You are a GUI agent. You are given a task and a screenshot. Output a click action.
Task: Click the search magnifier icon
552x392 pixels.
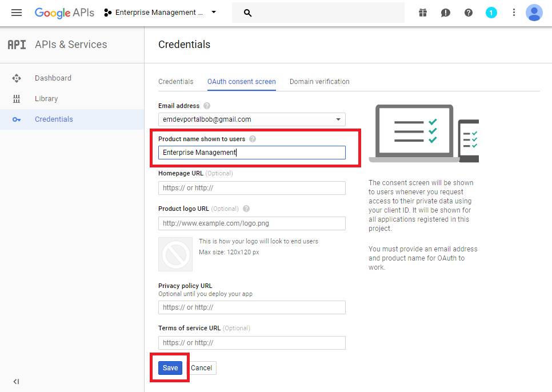coord(247,13)
